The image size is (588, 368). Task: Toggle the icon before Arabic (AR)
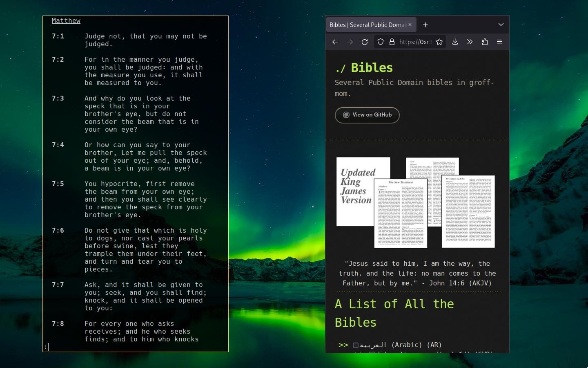(x=356, y=345)
